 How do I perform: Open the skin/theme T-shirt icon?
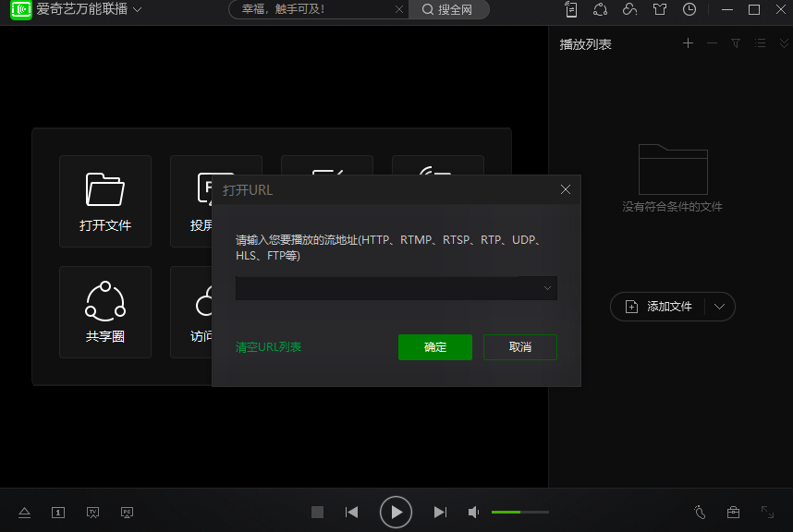pyautogui.click(x=660, y=9)
